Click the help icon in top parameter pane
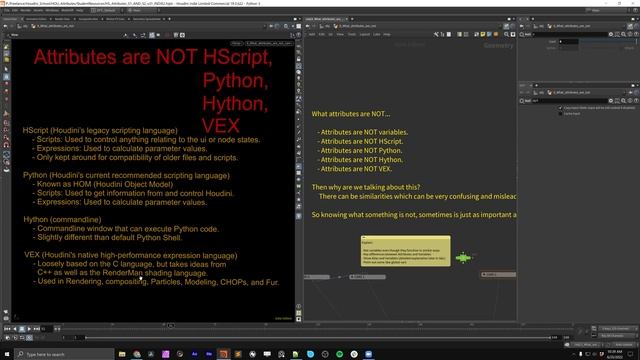Screen dimensions: 640x360 pyautogui.click(x=636, y=34)
